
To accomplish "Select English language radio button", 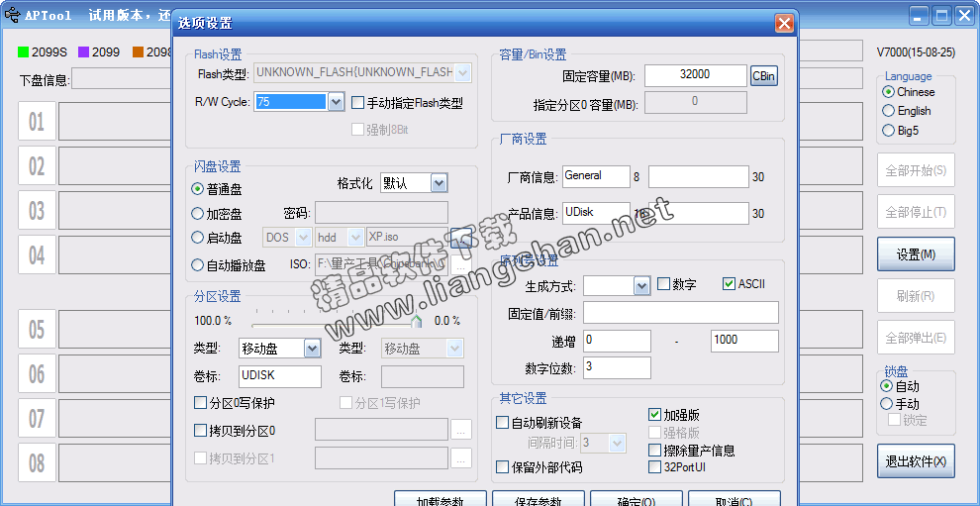I will (888, 111).
